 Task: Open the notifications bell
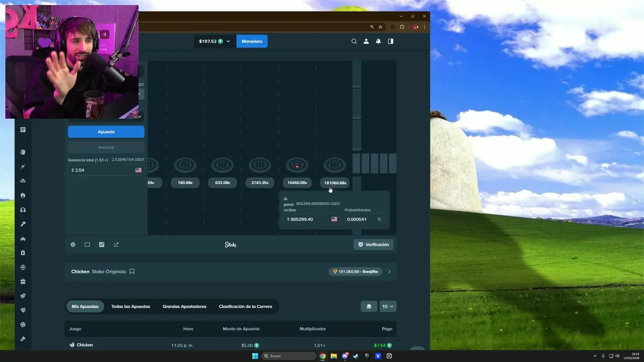pyautogui.click(x=378, y=41)
